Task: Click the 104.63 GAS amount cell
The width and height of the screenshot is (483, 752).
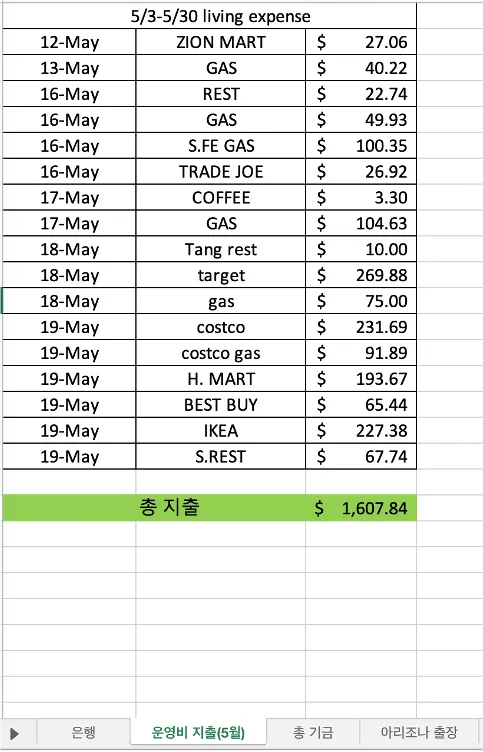Action: pos(361,223)
